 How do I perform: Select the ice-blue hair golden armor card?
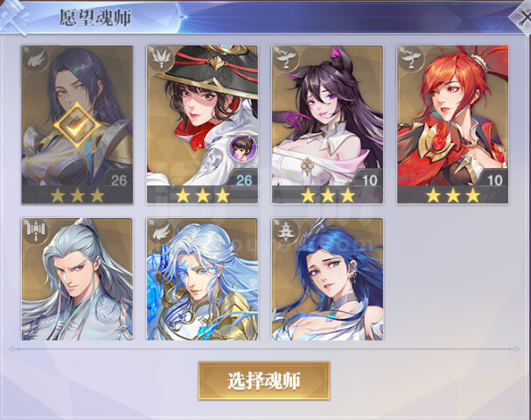(202, 279)
